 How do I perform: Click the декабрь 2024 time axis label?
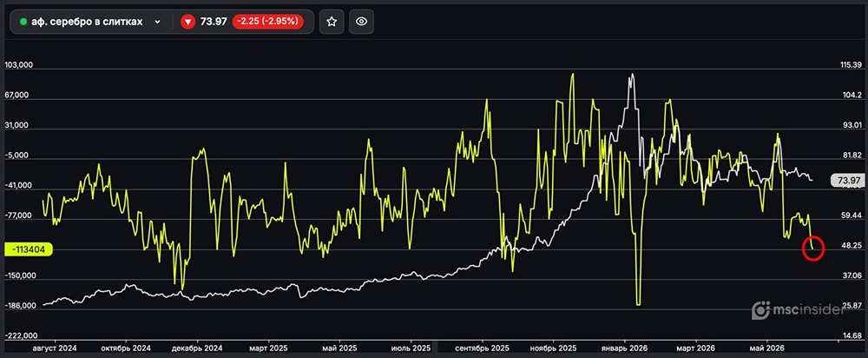[x=198, y=348]
